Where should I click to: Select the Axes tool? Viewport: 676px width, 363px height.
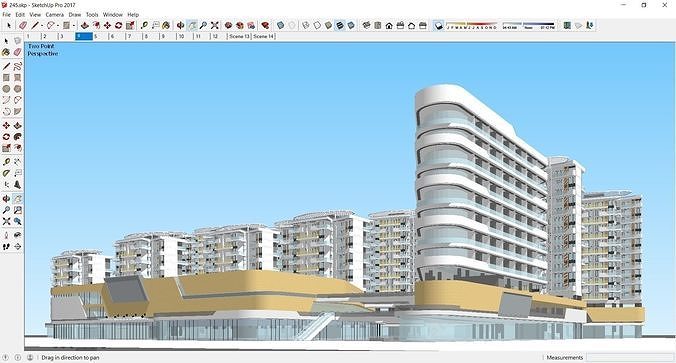(x=6, y=185)
